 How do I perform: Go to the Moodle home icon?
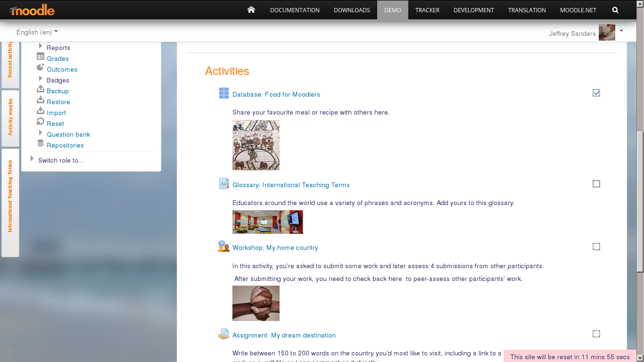[251, 9]
